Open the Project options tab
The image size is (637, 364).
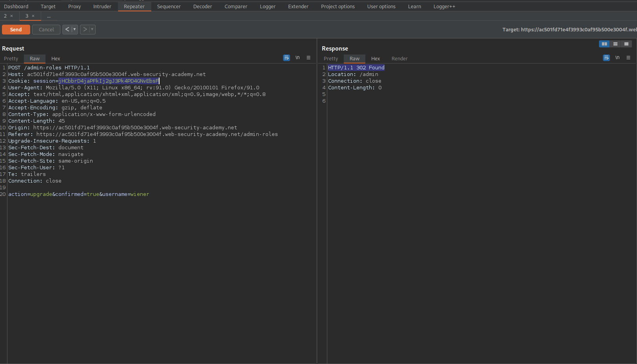(338, 6)
